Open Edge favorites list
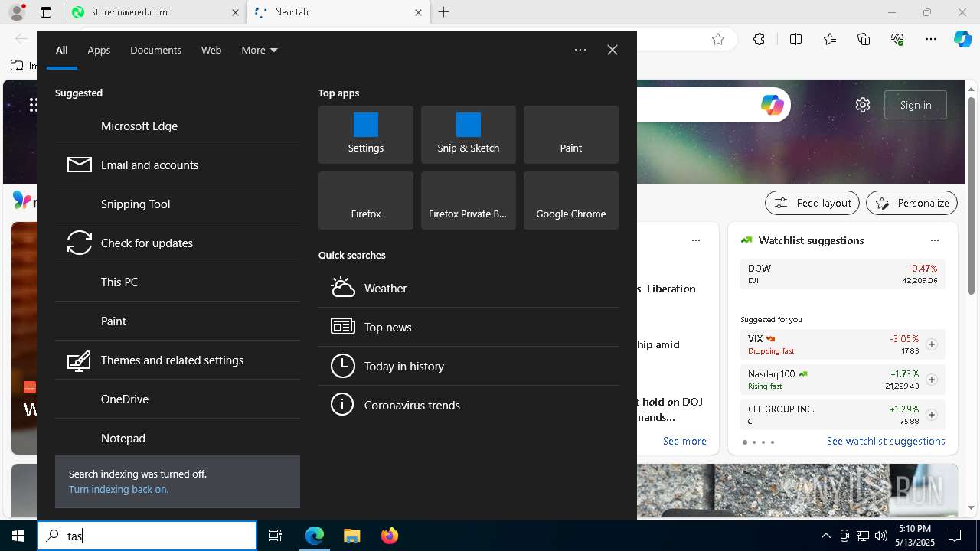The width and height of the screenshot is (980, 551). [x=830, y=39]
